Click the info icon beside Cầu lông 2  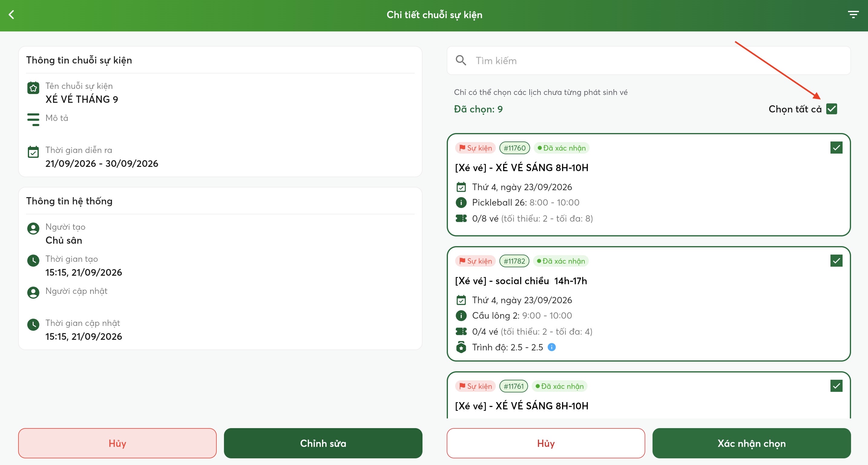click(x=461, y=316)
